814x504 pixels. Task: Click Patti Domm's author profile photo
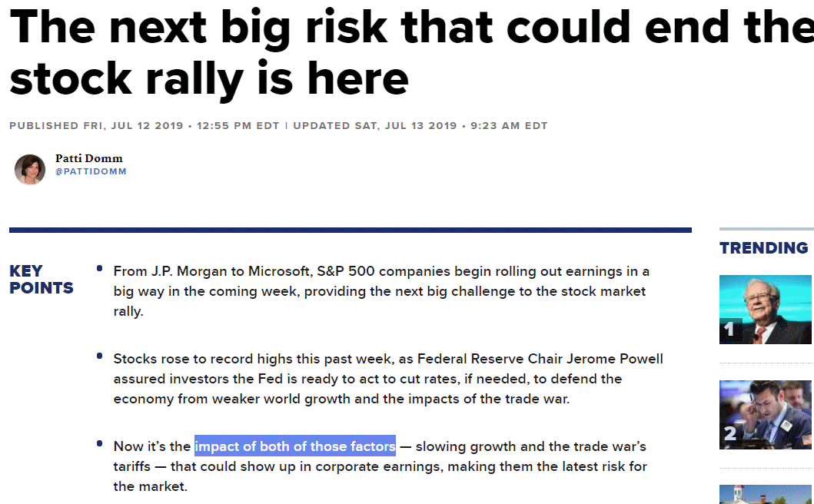point(30,169)
